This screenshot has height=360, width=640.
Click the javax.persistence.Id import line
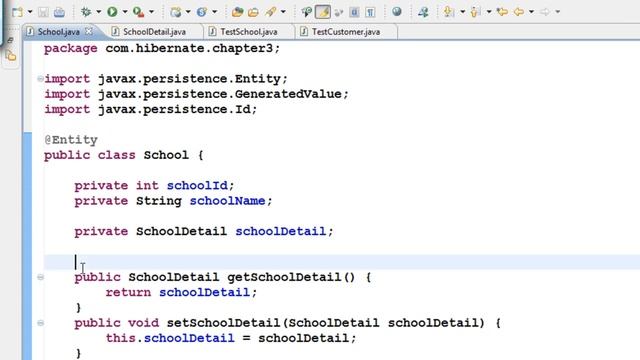pos(151,109)
